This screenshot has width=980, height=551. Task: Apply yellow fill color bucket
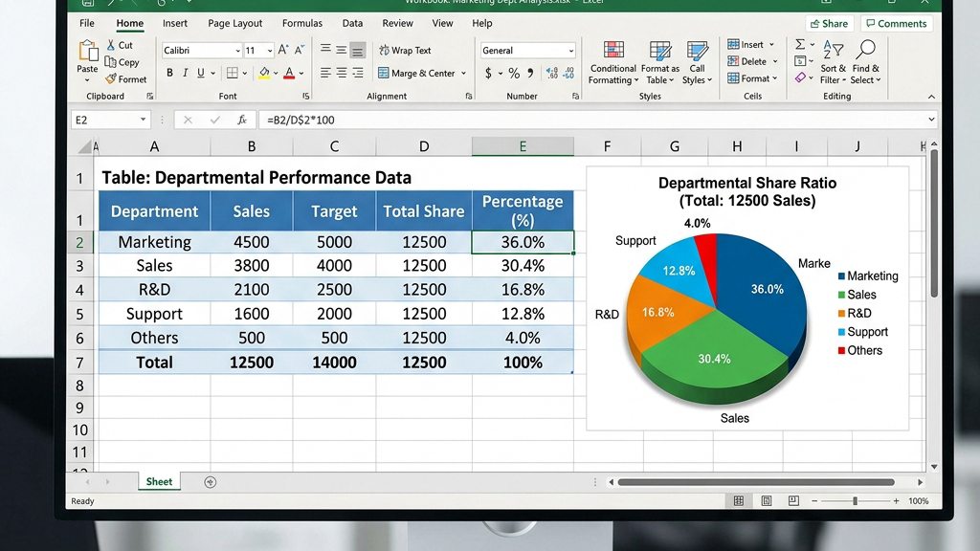(x=264, y=73)
